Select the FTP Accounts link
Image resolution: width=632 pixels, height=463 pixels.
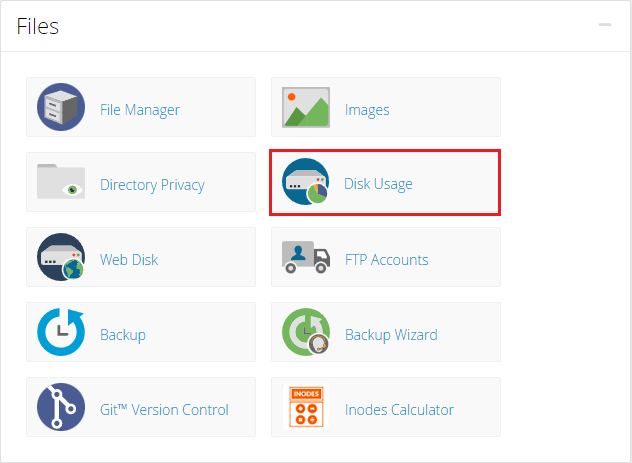click(386, 259)
